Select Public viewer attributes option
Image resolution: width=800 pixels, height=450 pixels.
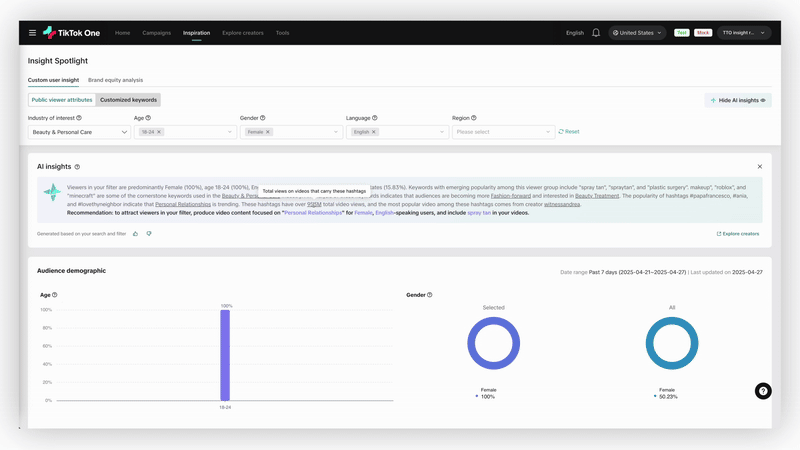click(62, 100)
